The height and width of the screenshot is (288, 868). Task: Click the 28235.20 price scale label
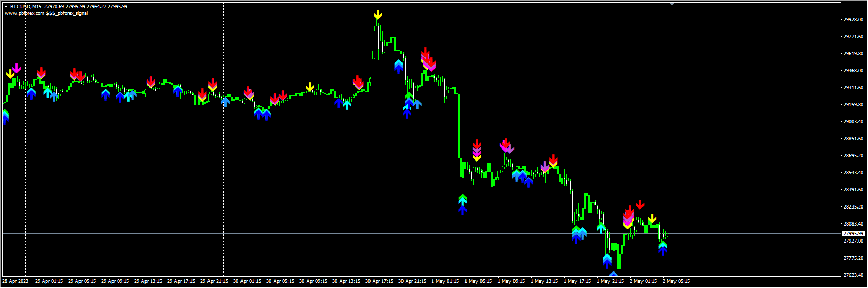point(854,207)
